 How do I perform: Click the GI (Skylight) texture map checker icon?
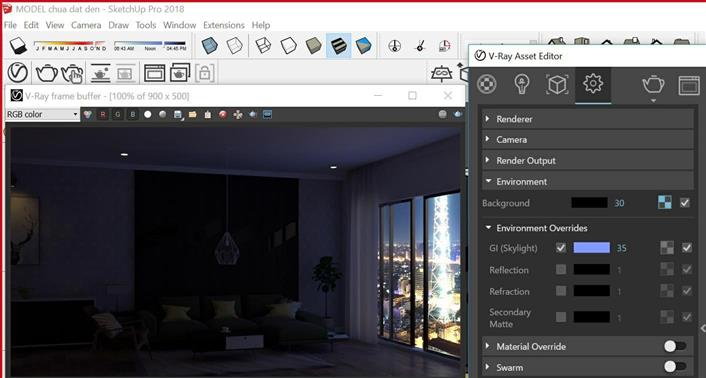pyautogui.click(x=667, y=248)
